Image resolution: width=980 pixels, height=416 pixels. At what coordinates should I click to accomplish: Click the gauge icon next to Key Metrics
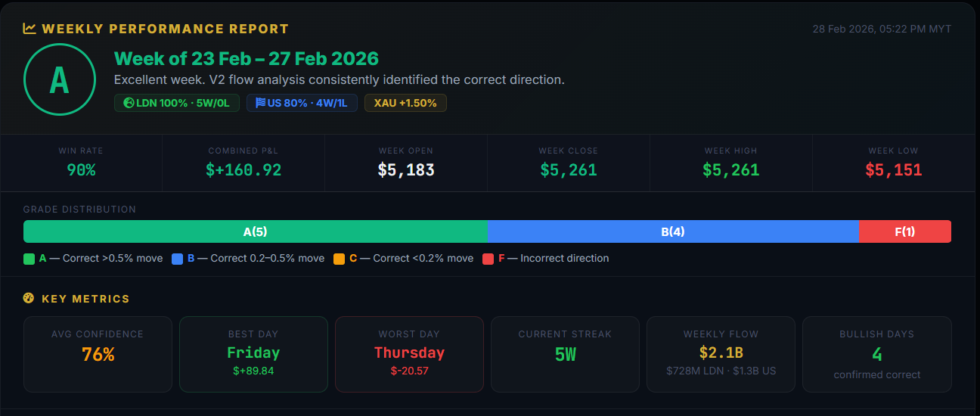coord(29,299)
